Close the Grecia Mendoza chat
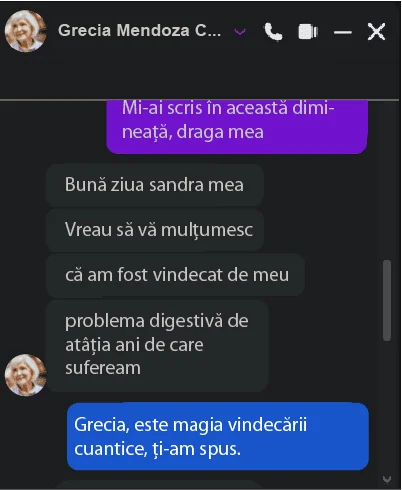Viewport: 402px width, 490px height. (x=376, y=32)
